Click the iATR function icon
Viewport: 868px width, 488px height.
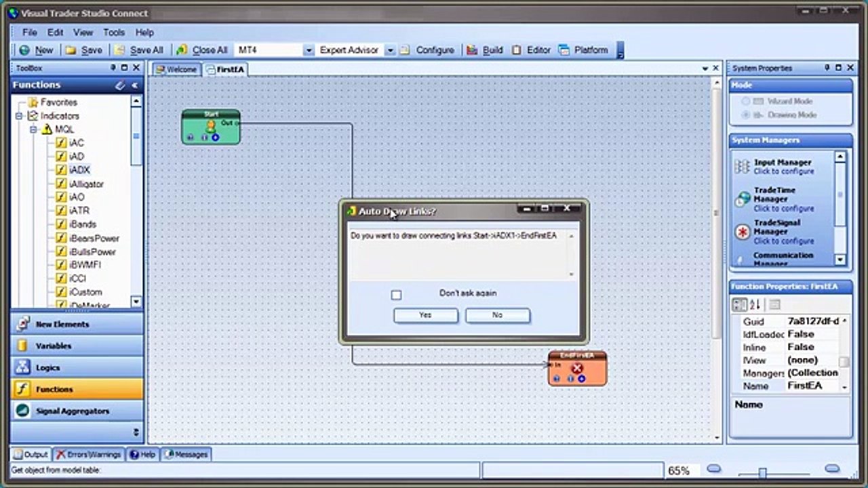61,211
